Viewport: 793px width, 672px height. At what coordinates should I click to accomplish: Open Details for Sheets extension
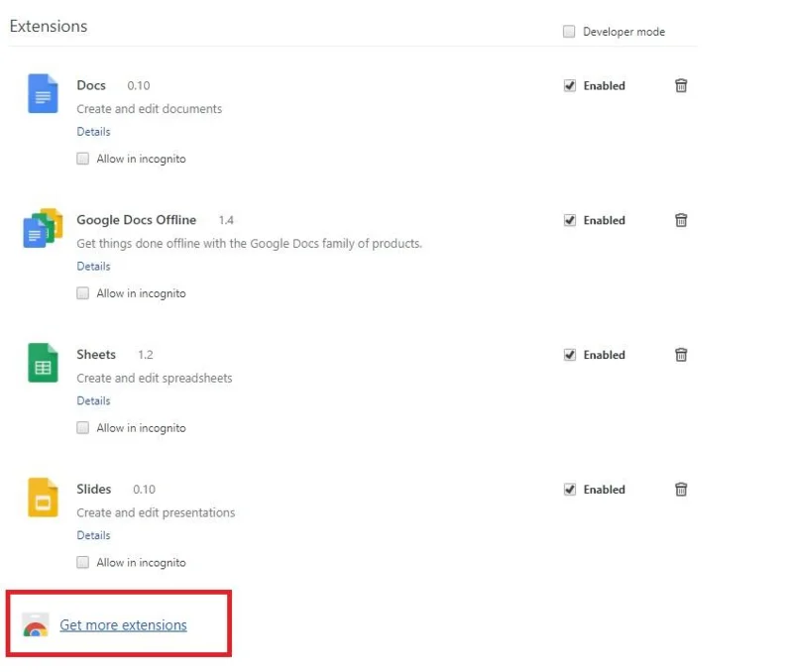pyautogui.click(x=93, y=401)
